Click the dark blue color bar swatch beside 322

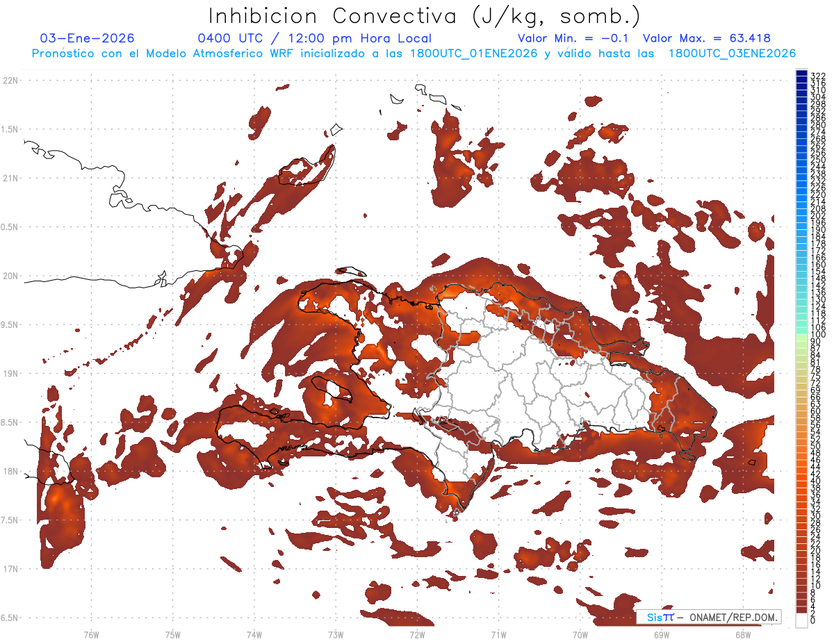(x=801, y=74)
